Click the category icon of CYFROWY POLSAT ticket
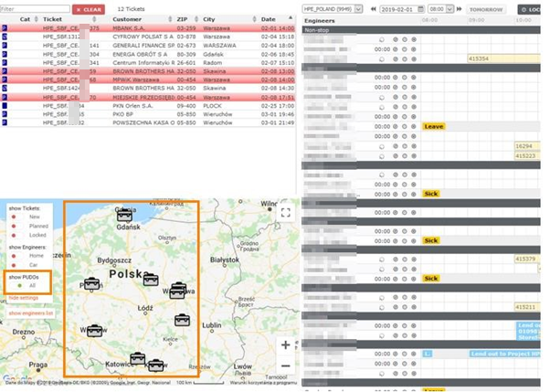 point(5,37)
